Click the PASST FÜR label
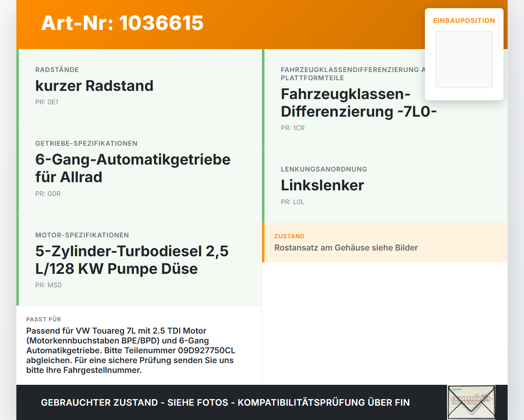 point(43,319)
